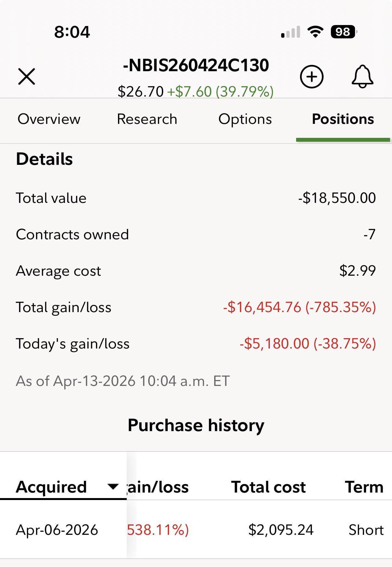
Task: Select the Positions tab
Action: coord(343,119)
